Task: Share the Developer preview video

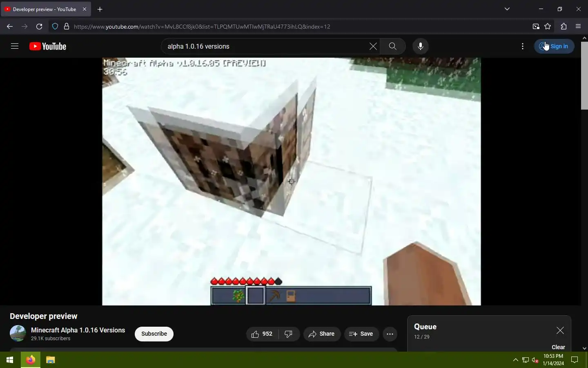Action: [322, 334]
